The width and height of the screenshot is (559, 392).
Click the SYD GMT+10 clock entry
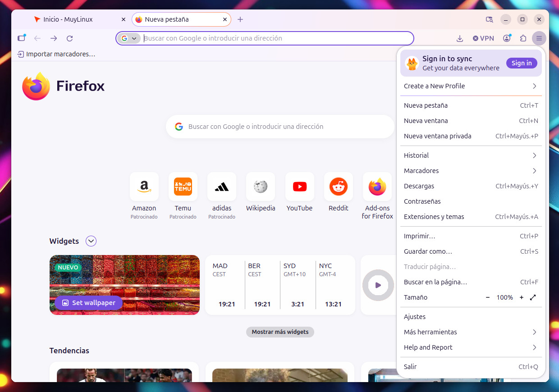click(x=298, y=285)
